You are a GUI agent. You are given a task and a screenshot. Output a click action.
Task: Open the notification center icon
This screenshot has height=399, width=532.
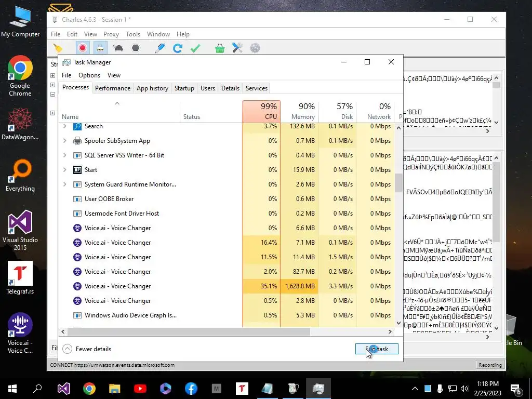point(516,389)
